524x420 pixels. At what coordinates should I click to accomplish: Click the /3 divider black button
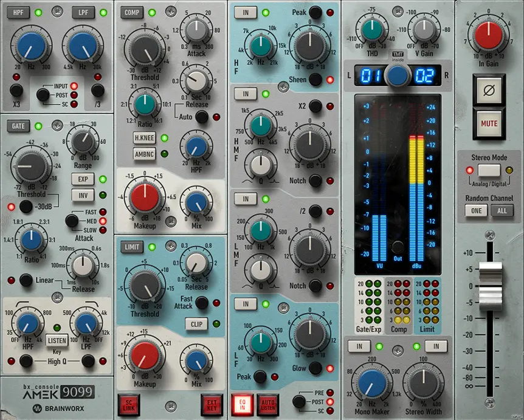click(x=98, y=90)
